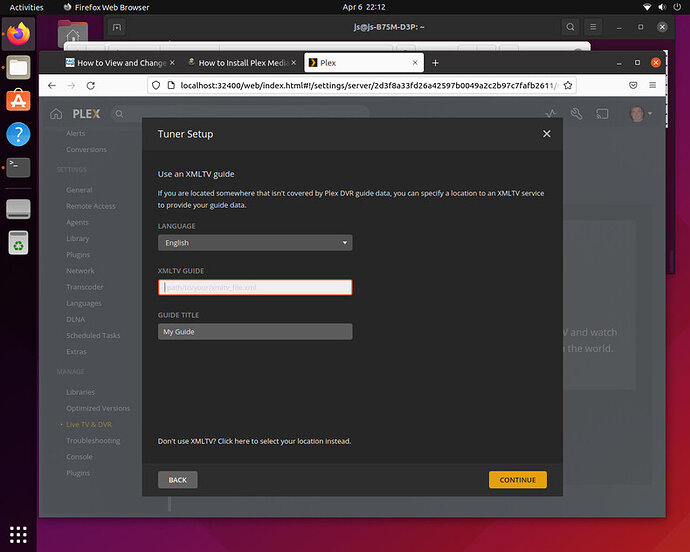Open the system power menu icon
Image resolution: width=690 pixels, height=552 pixels.
[x=677, y=7]
